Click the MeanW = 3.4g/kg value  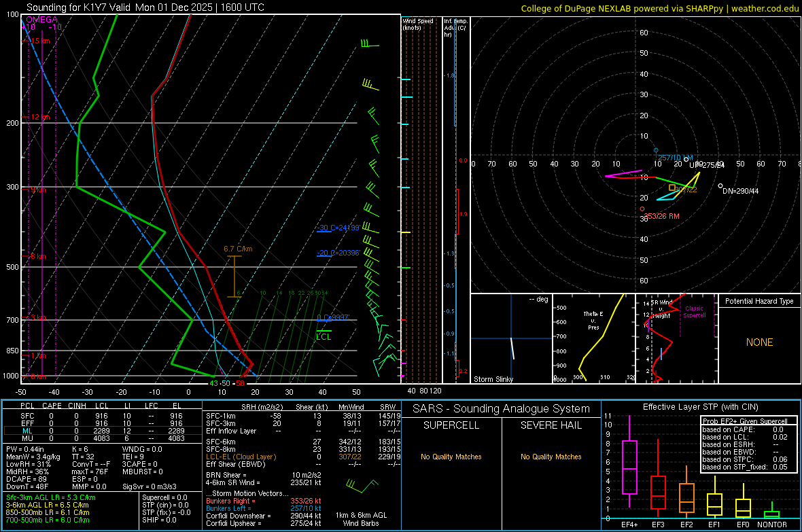pyautogui.click(x=33, y=457)
